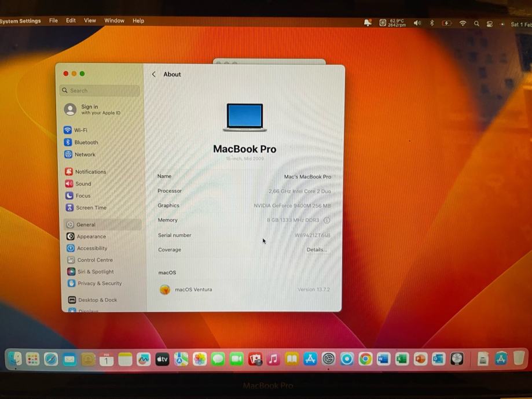Viewport: 532px width, 399px height.
Task: Open the volume control in the menu bar
Action: click(x=417, y=23)
